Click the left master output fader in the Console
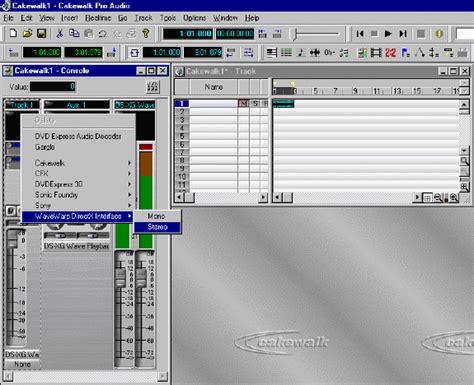The width and height of the screenshot is (474, 385). click(x=120, y=279)
